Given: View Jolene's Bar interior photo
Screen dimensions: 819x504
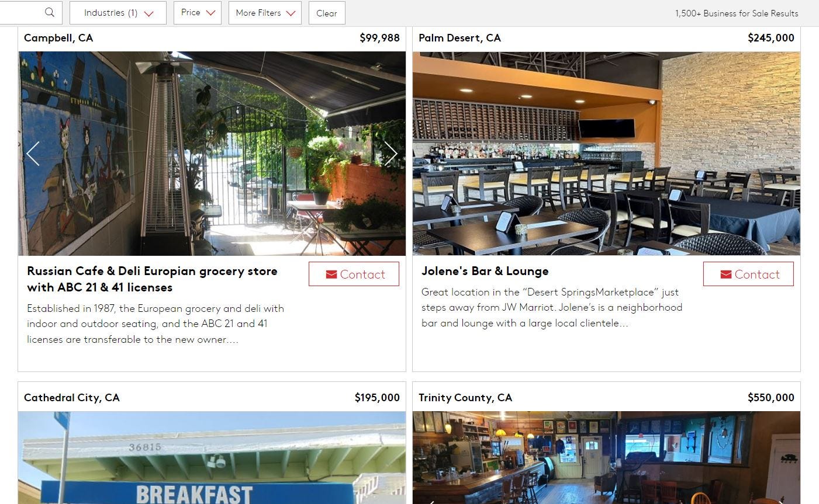Looking at the screenshot, I should (x=606, y=154).
